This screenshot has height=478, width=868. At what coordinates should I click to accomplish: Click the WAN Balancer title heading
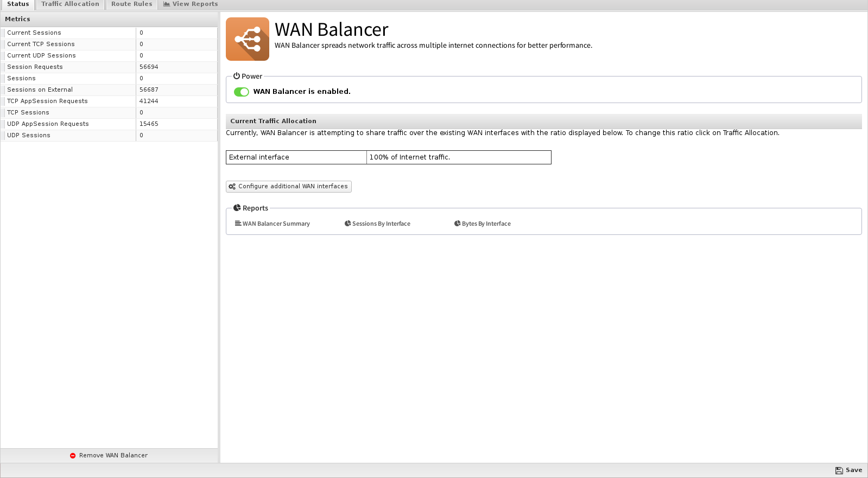pos(332,29)
